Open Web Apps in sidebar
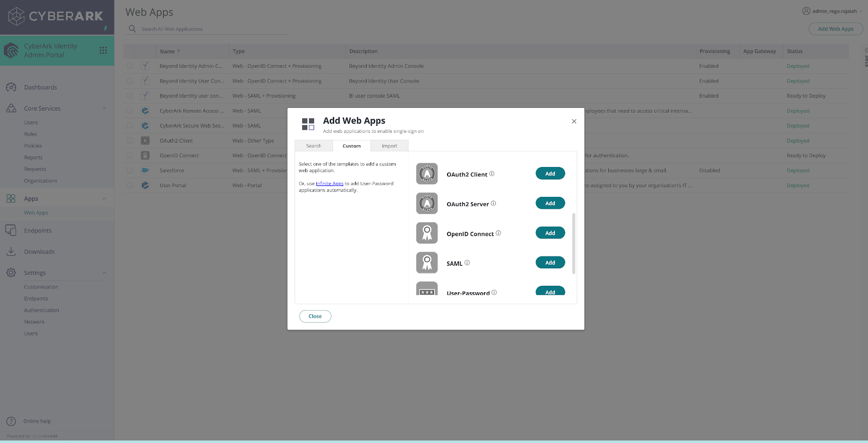 [36, 213]
